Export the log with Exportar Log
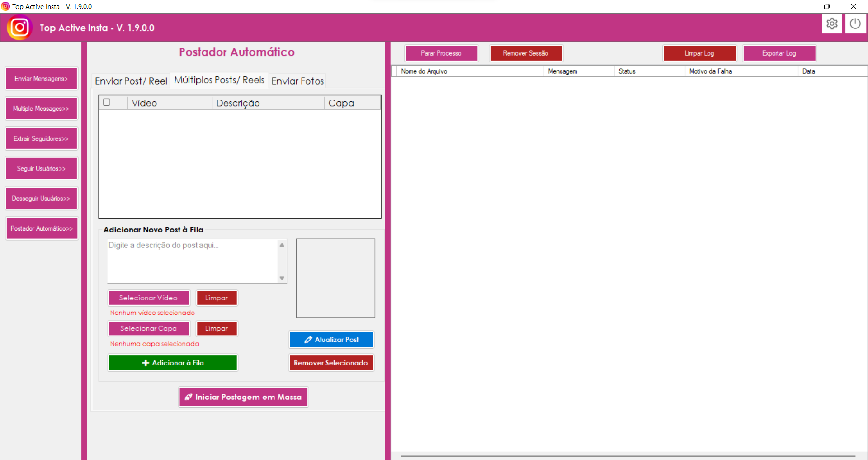The width and height of the screenshot is (868, 460). (779, 53)
